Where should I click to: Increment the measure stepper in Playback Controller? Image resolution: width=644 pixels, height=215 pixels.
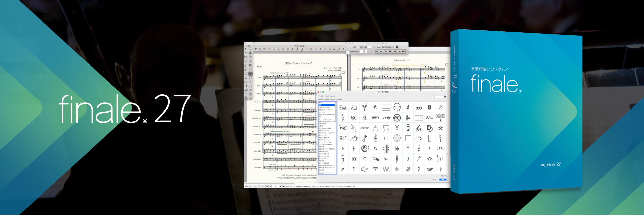(373, 47)
